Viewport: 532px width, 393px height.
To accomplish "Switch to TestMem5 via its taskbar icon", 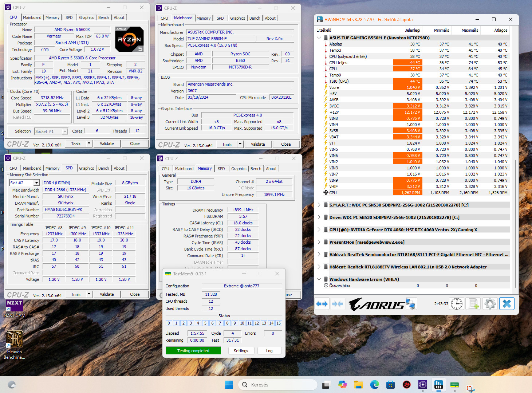I will [454, 385].
